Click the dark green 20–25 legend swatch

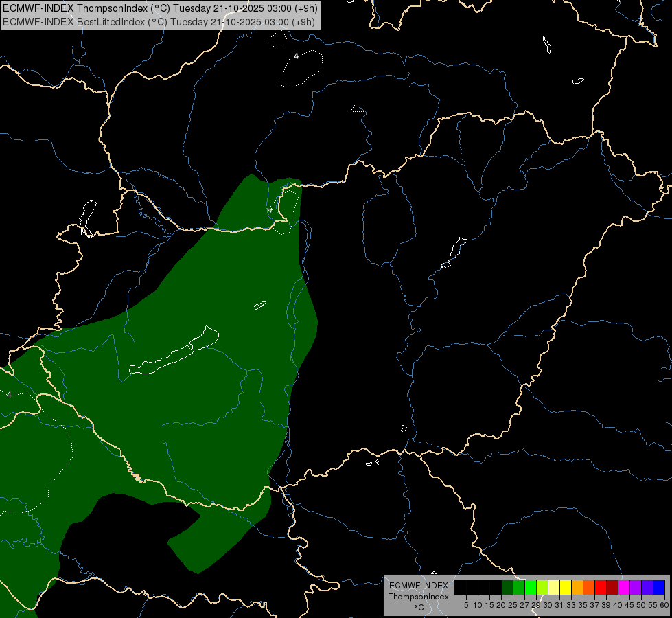(507, 587)
